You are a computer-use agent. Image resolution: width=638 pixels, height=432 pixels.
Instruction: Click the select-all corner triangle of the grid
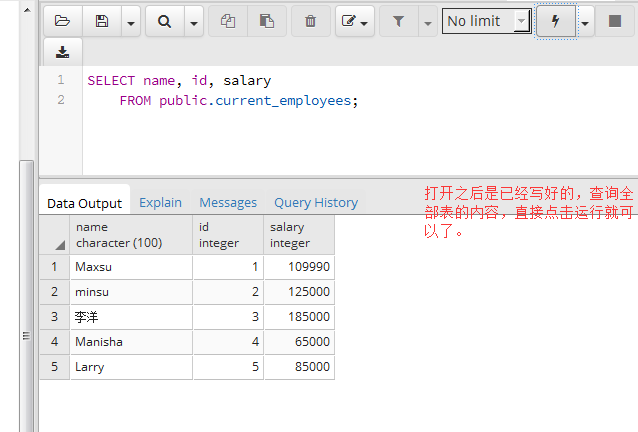tap(60, 245)
